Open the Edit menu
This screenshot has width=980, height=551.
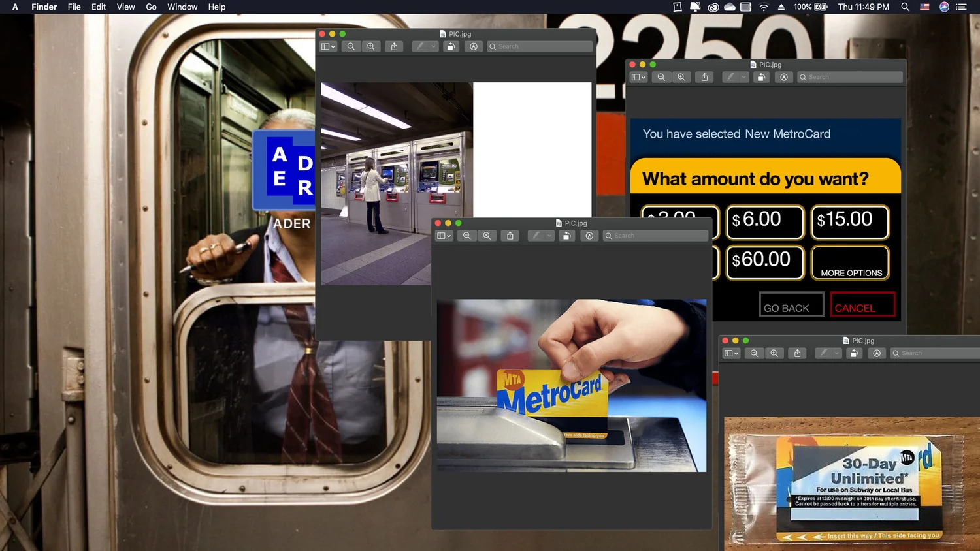(x=99, y=7)
